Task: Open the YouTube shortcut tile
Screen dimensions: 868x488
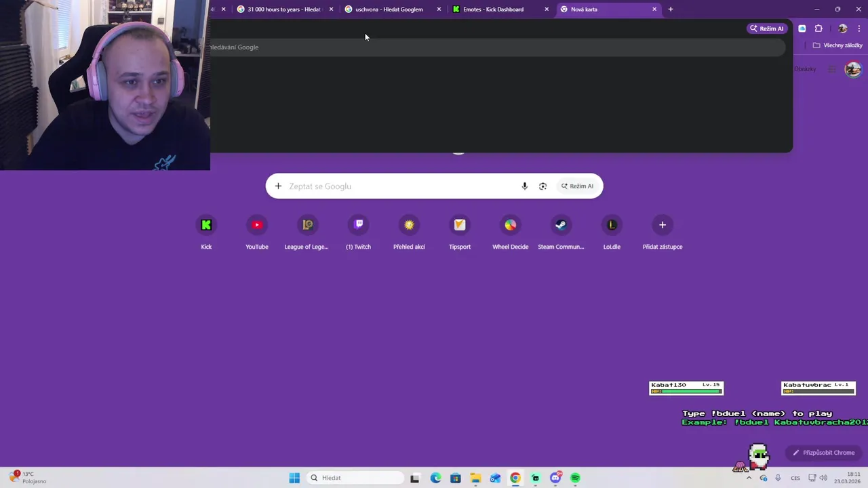Action: (257, 232)
